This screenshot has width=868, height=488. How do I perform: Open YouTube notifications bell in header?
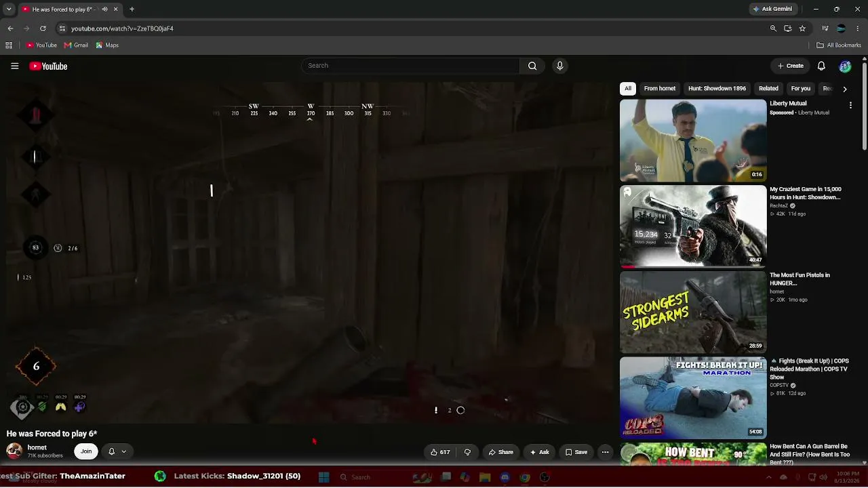[x=821, y=66]
